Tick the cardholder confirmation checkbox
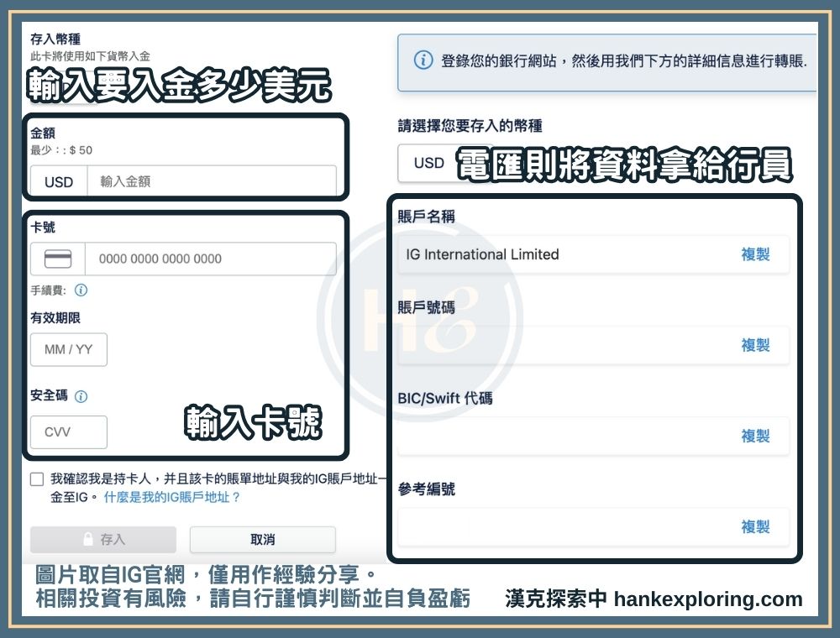The width and height of the screenshot is (840, 638). pyautogui.click(x=37, y=479)
